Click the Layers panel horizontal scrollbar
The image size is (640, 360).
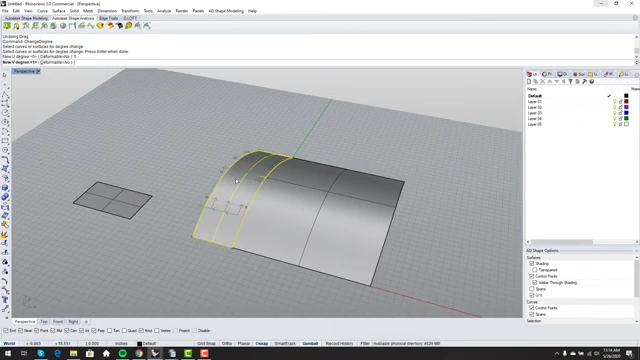click(x=562, y=242)
